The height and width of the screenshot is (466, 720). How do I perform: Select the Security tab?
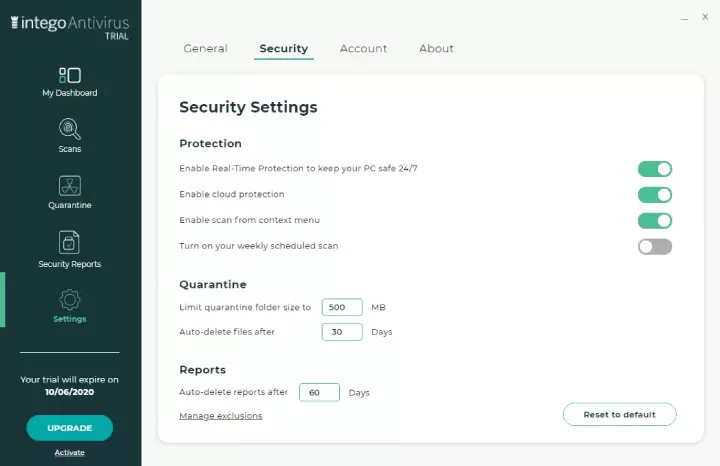(x=284, y=48)
